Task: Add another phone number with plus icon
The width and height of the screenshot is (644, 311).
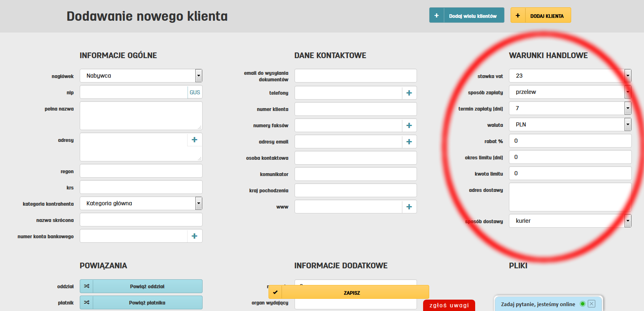Action: click(x=409, y=93)
